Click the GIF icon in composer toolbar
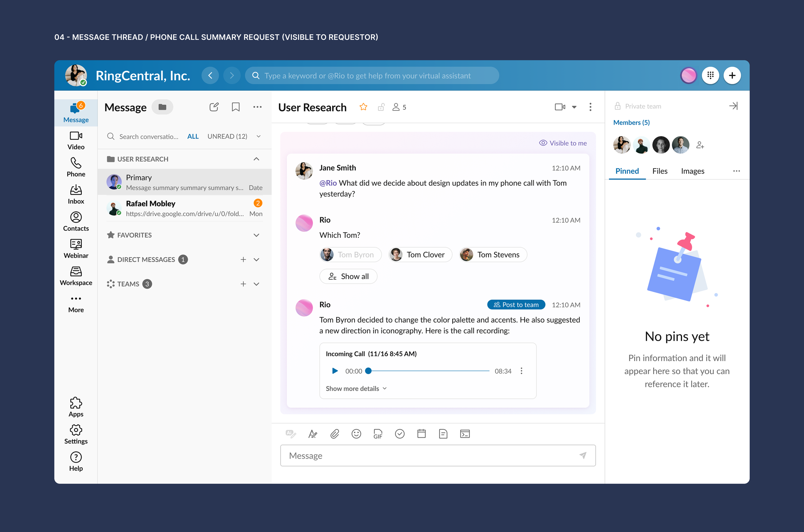 (x=378, y=434)
